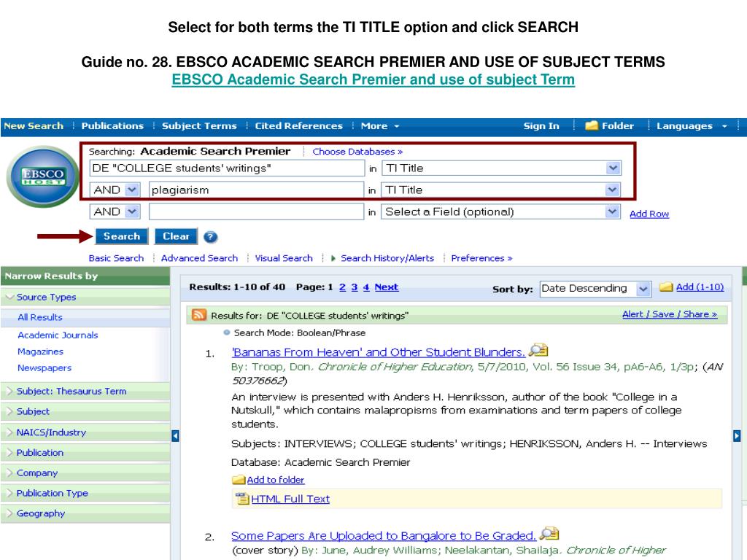Open Publications menu item
This screenshot has width=747, height=560.
click(112, 126)
